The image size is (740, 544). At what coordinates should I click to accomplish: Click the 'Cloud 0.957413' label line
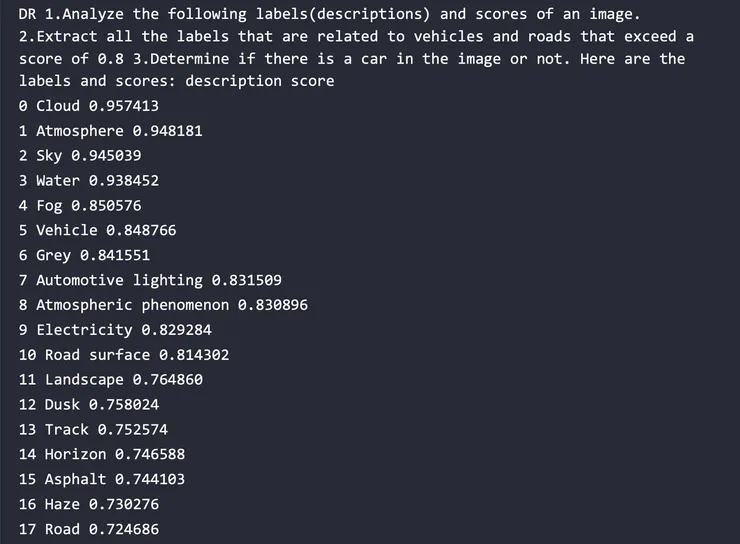89,106
